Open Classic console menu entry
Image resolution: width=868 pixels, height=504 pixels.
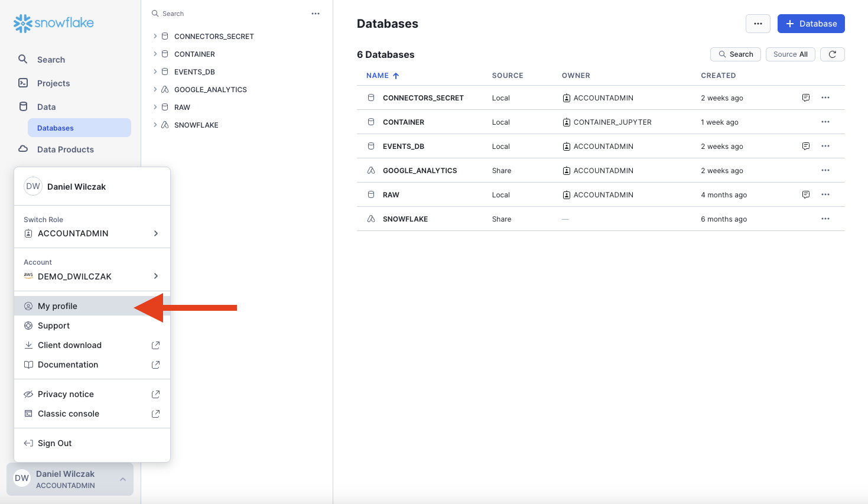click(69, 414)
